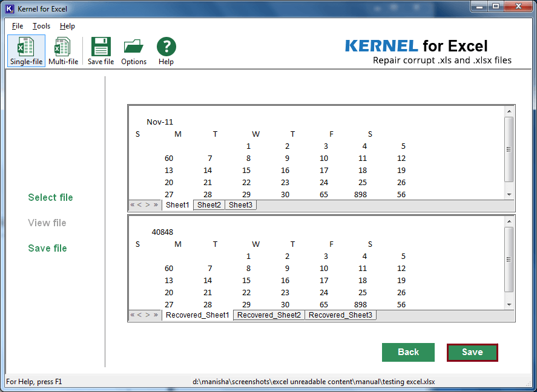Screen dimensions: 537x392
Task: Select the Single-file mode icon
Action: (x=27, y=51)
